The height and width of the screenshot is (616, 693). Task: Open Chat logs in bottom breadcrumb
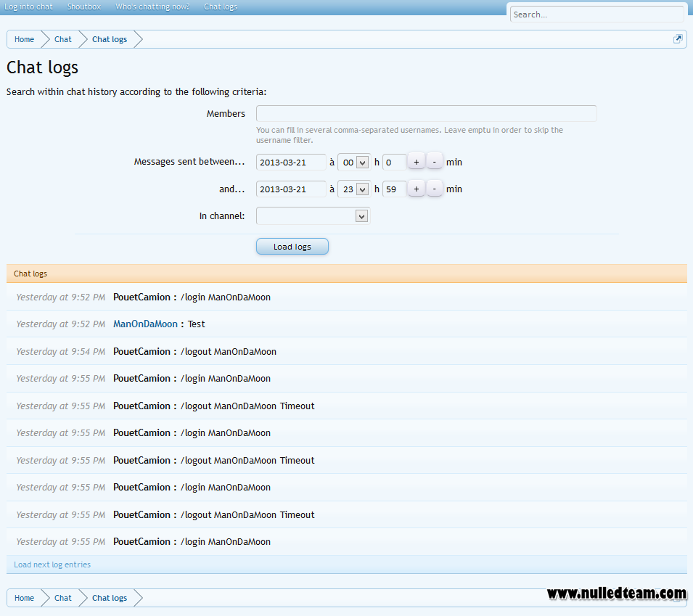click(x=110, y=598)
